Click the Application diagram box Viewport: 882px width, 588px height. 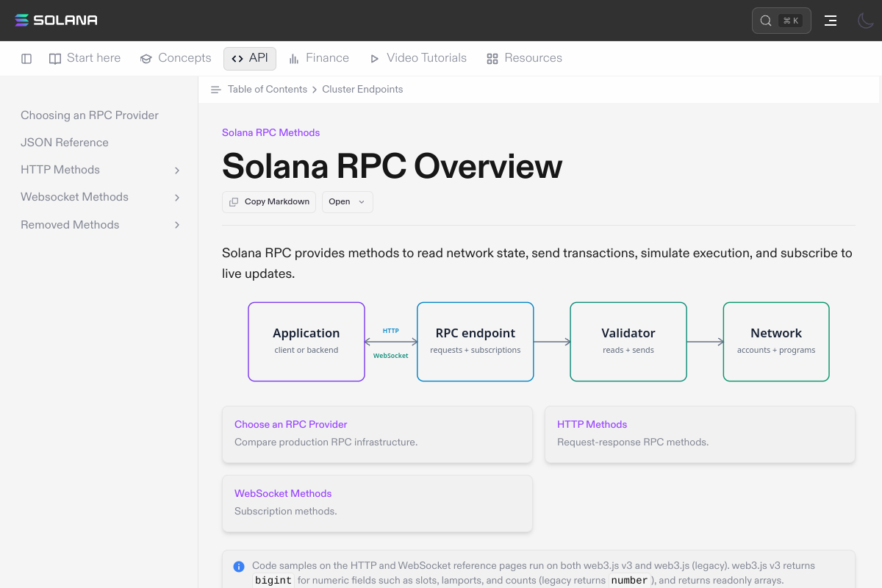pyautogui.click(x=306, y=342)
